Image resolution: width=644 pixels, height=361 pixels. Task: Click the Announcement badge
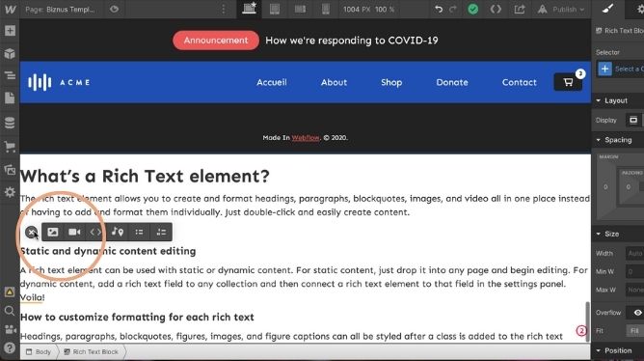(x=216, y=41)
